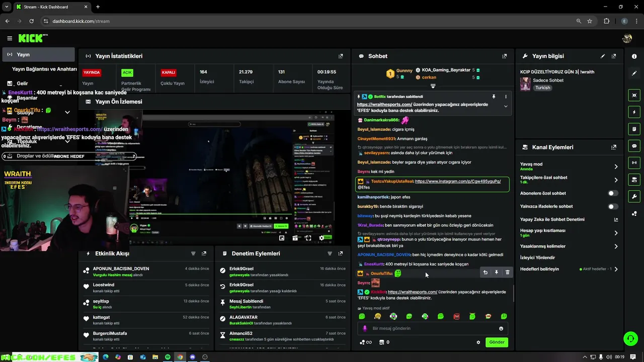Toggle Abonelere özel sohbet switch
The width and height of the screenshot is (644, 362).
612,194
